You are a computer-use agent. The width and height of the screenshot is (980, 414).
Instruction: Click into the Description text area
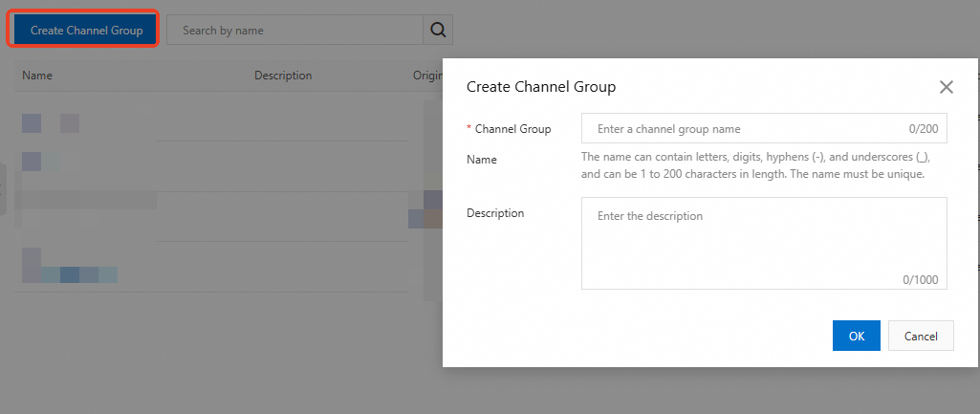click(764, 243)
